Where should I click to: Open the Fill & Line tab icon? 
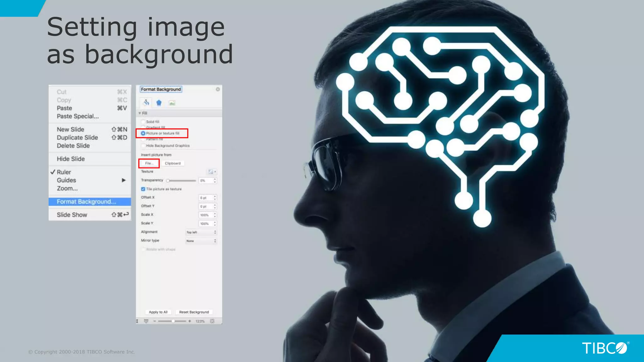coord(146,103)
